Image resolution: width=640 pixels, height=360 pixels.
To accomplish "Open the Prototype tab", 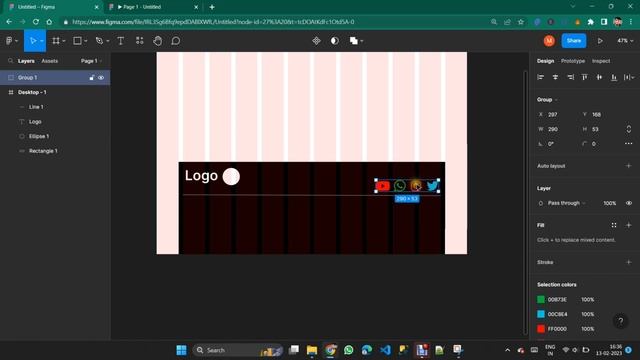I will (x=573, y=61).
